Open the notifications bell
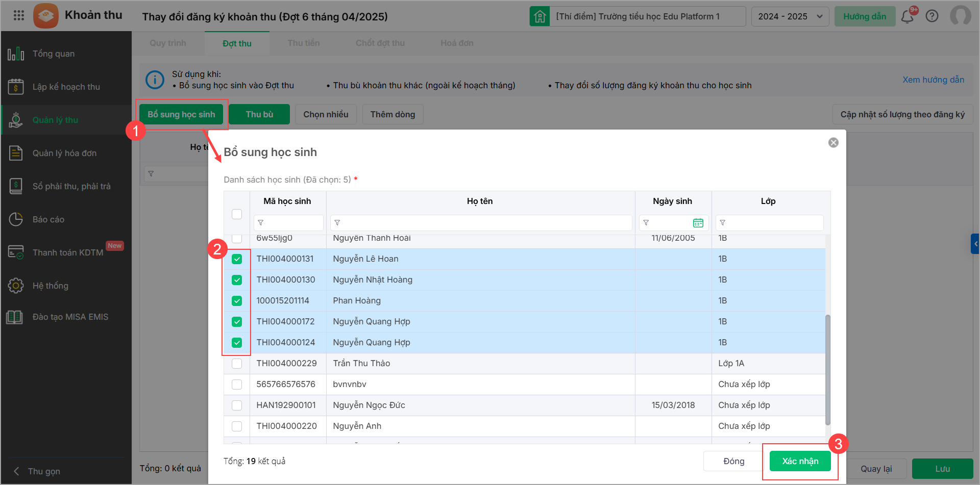This screenshot has width=980, height=485. (x=907, y=17)
